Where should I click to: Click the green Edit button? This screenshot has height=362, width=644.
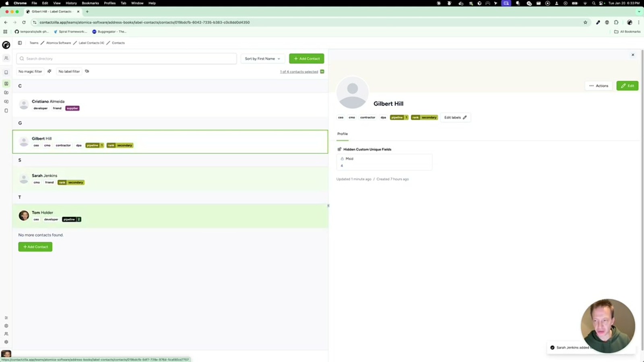(627, 86)
